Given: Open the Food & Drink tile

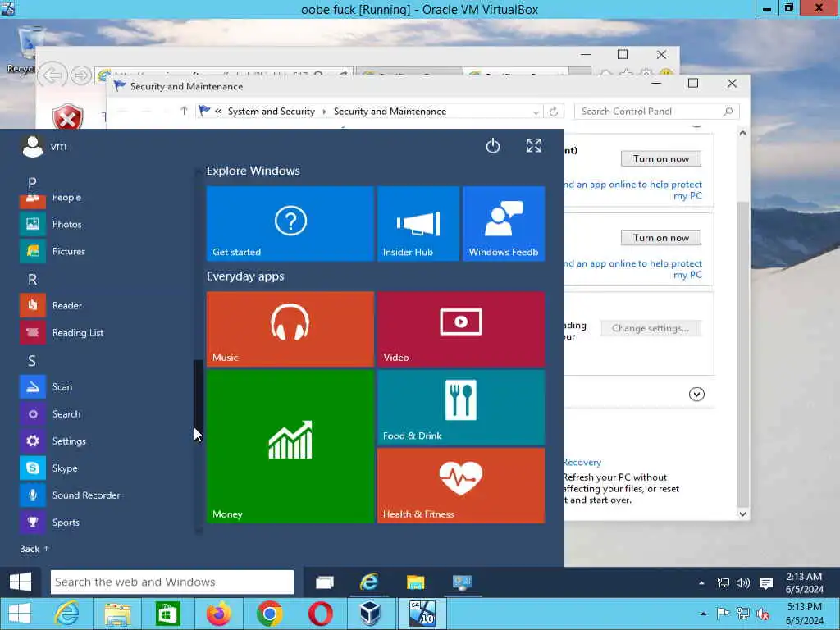Looking at the screenshot, I should [461, 408].
